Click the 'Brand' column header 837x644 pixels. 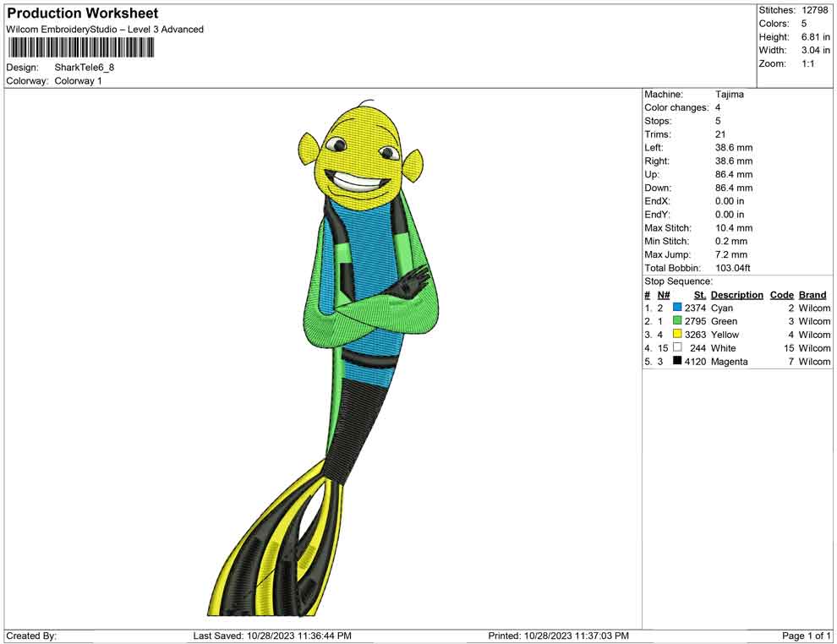(812, 295)
